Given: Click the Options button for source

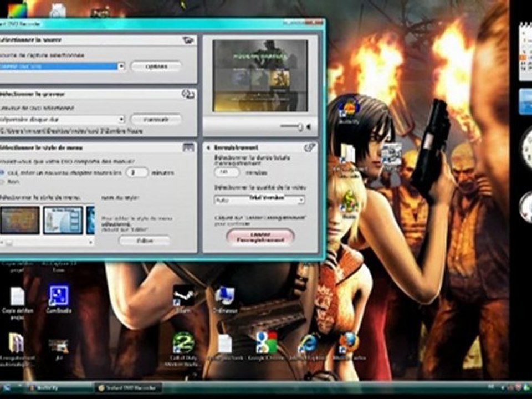Looking at the screenshot, I should tap(156, 66).
